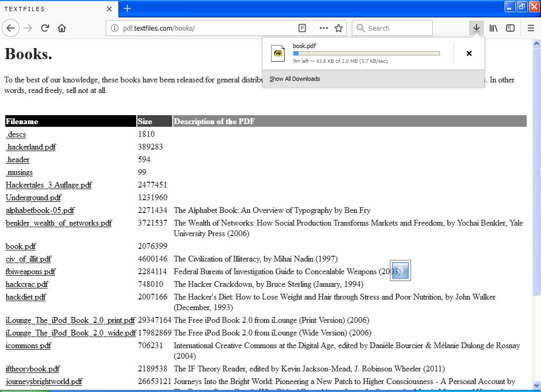Image resolution: width=541 pixels, height=392 pixels.
Task: Click size value 389283
Action: (151, 147)
